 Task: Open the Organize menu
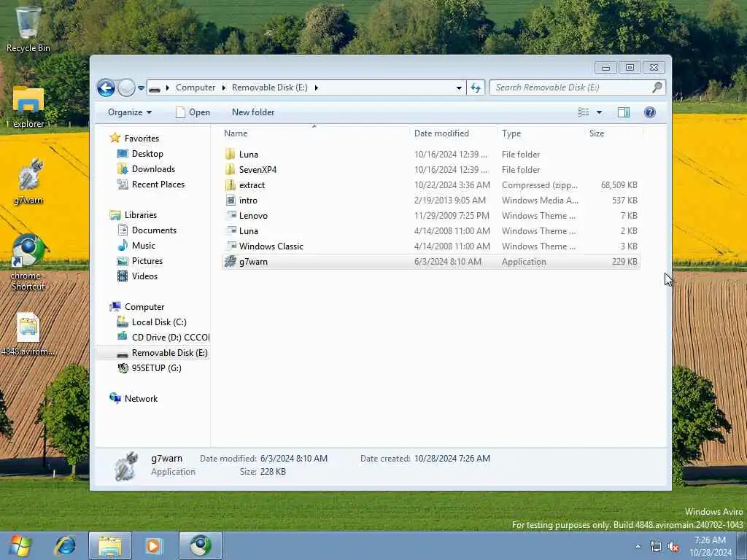(x=130, y=112)
